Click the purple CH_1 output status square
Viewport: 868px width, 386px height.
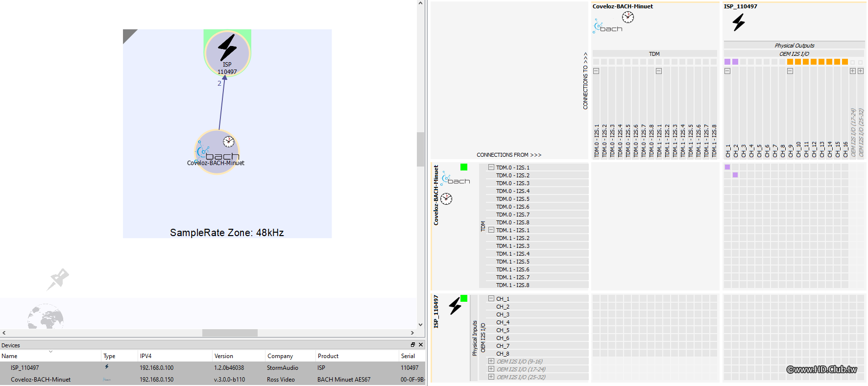pyautogui.click(x=727, y=62)
